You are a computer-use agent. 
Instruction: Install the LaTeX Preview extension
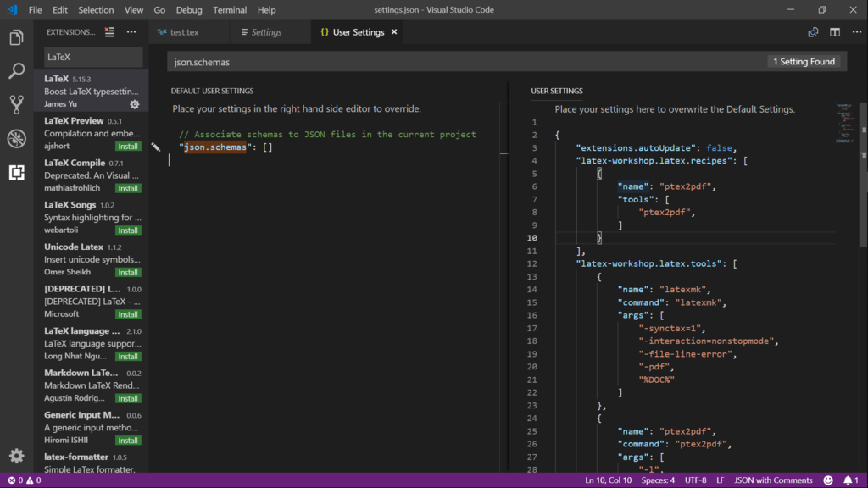coord(128,146)
